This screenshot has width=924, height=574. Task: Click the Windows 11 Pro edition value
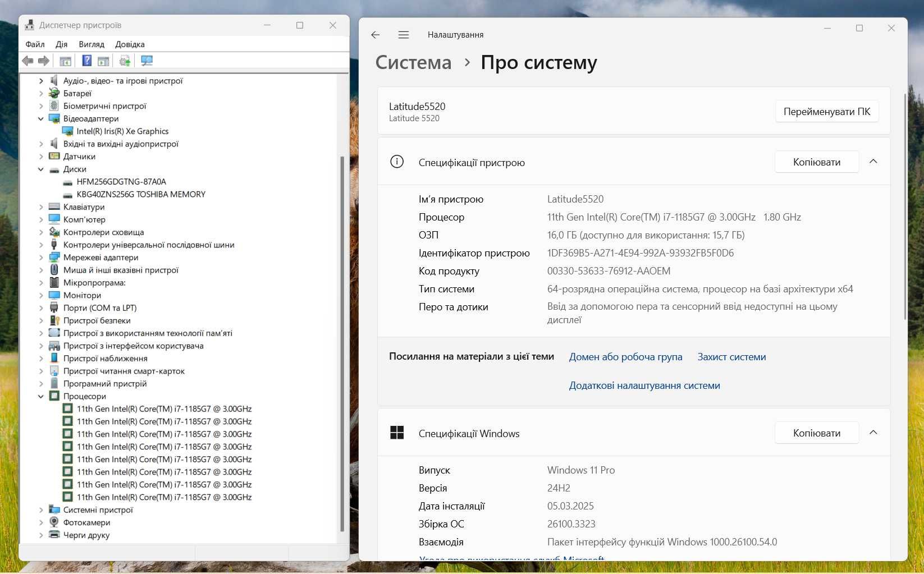pos(581,470)
